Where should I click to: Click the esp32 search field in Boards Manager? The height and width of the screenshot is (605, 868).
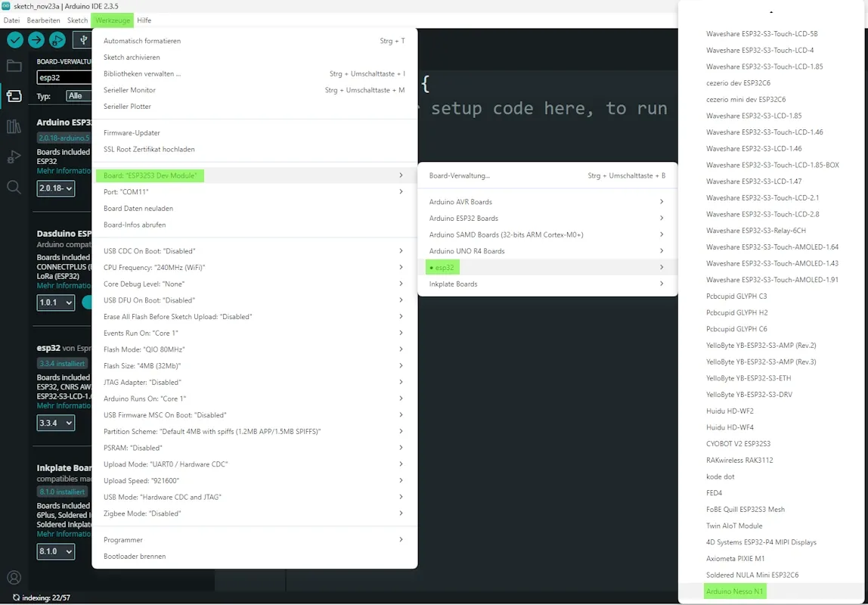64,77
